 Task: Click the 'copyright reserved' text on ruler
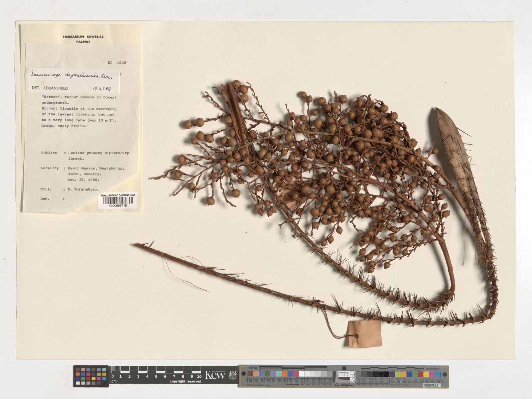click(185, 381)
